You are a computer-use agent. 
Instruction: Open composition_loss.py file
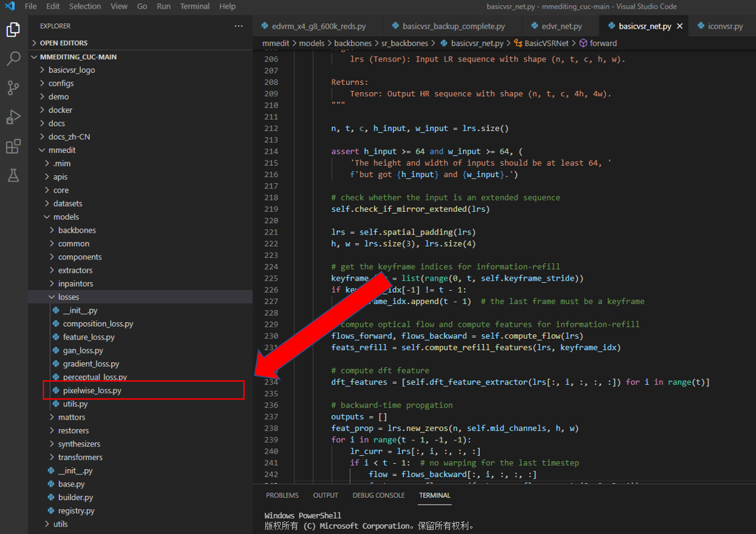tap(140, 324)
